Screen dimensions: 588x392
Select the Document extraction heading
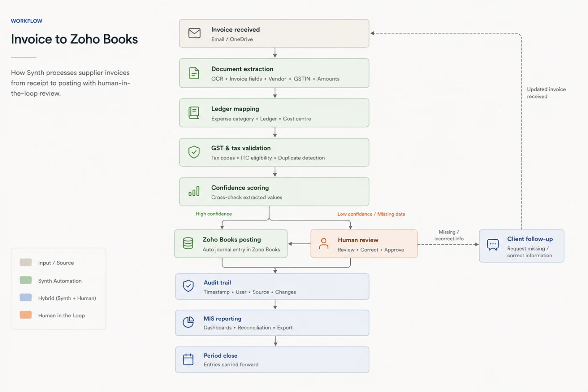(242, 69)
